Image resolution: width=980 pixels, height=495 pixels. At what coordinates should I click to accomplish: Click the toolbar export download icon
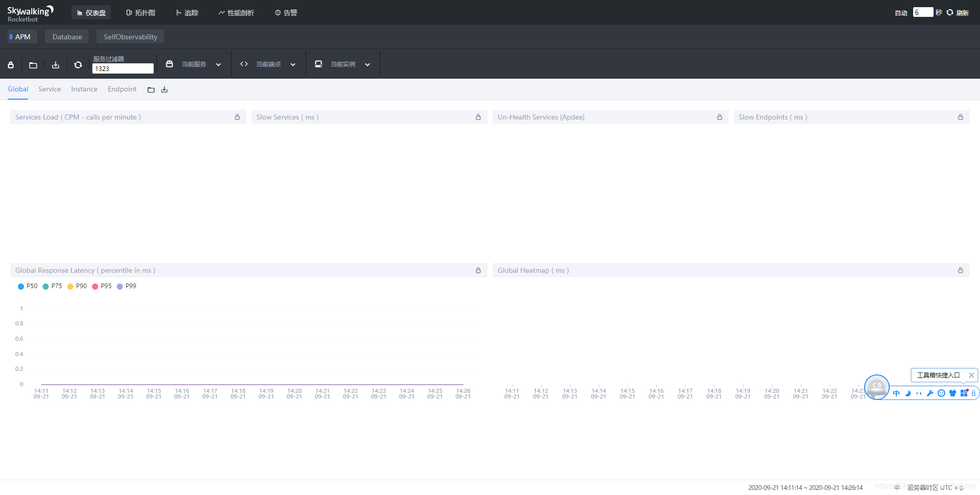(x=56, y=65)
